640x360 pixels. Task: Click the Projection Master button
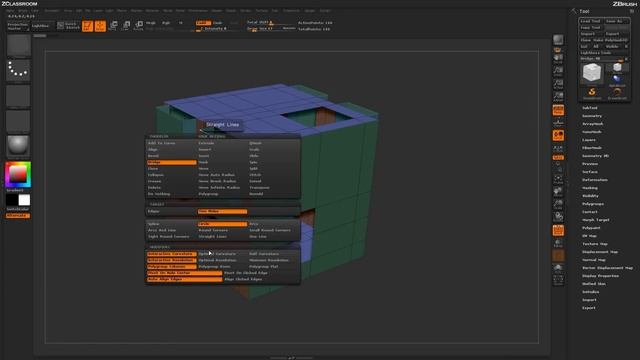click(18, 26)
